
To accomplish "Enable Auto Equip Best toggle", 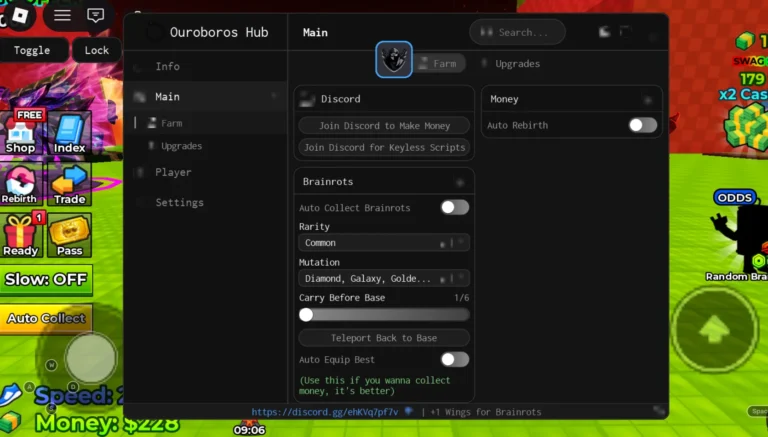I will (455, 360).
